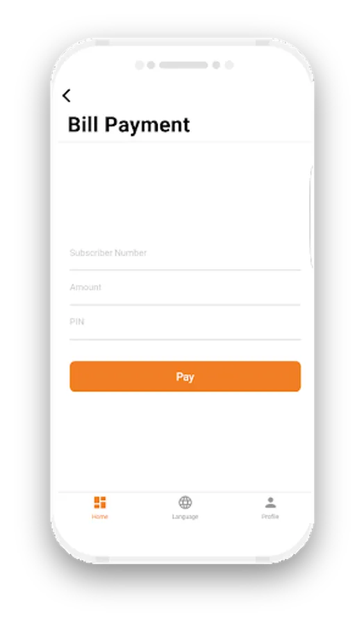The width and height of the screenshot is (364, 626).
Task: Click the sensor dot right of the speaker
Action: pos(216,65)
